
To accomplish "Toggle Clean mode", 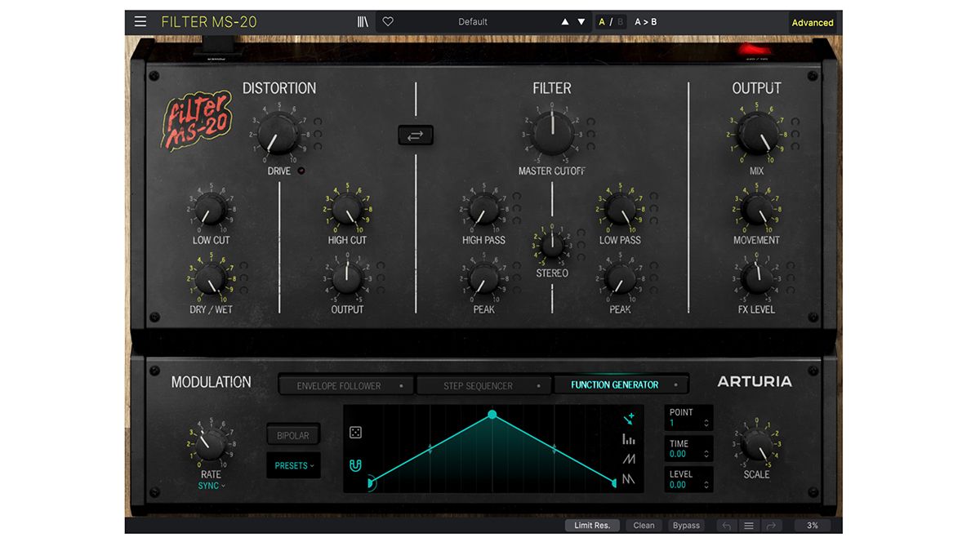I will click(644, 526).
